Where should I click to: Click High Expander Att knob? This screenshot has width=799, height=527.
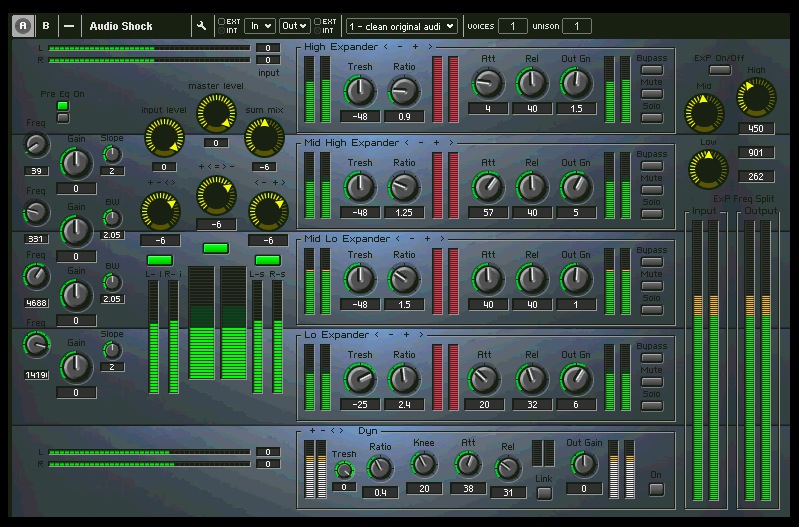click(x=488, y=83)
